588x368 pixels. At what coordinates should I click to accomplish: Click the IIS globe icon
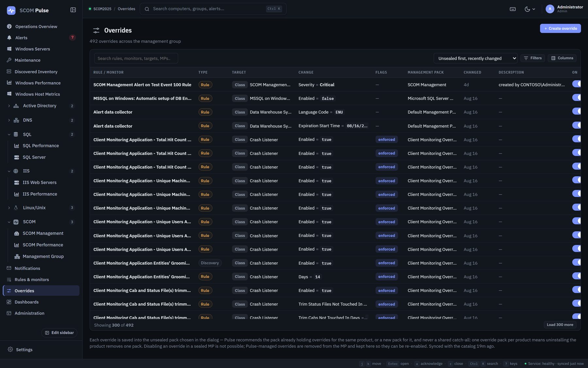pyautogui.click(x=16, y=171)
